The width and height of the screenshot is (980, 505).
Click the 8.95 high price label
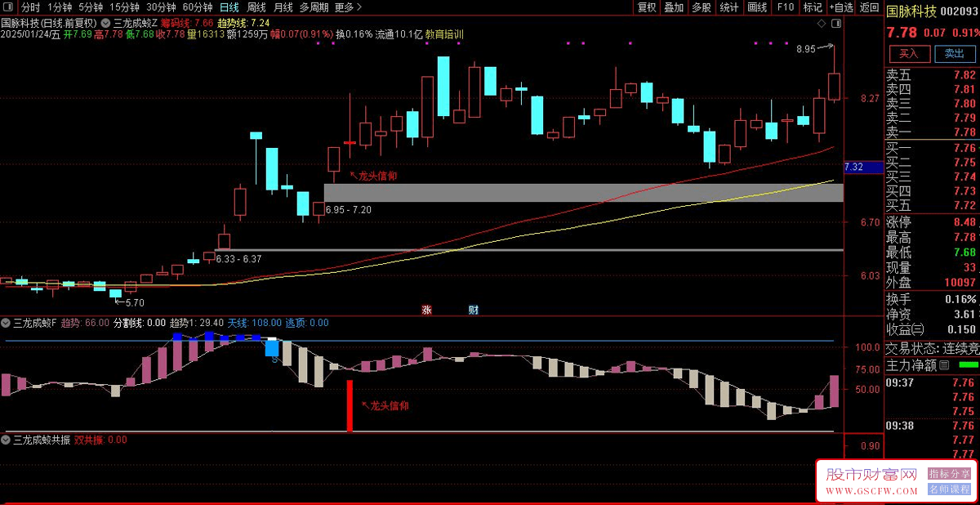click(806, 49)
